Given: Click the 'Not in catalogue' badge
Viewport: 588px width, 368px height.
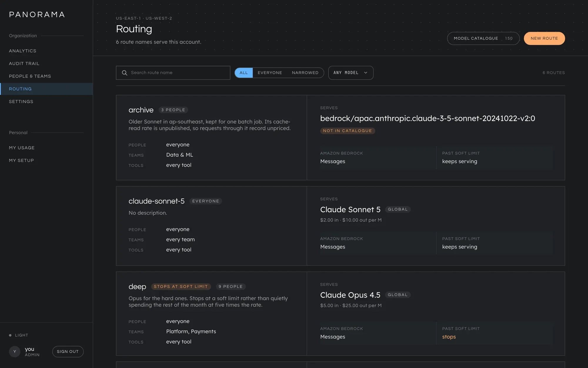Looking at the screenshot, I should [348, 131].
